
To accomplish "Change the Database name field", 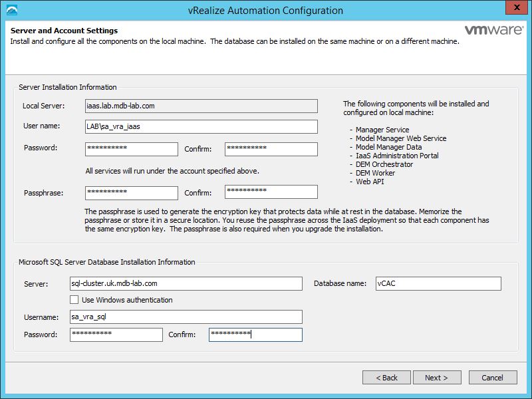I will pos(438,284).
